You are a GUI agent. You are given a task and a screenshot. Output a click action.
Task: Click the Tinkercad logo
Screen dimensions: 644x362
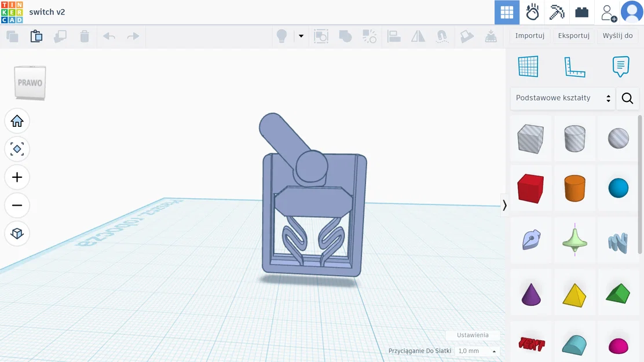12,12
